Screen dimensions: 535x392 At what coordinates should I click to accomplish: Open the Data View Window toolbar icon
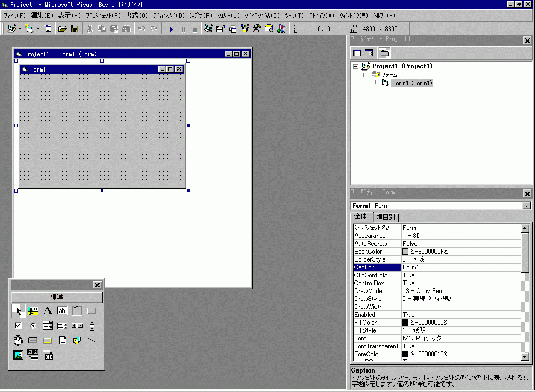[x=269, y=28]
